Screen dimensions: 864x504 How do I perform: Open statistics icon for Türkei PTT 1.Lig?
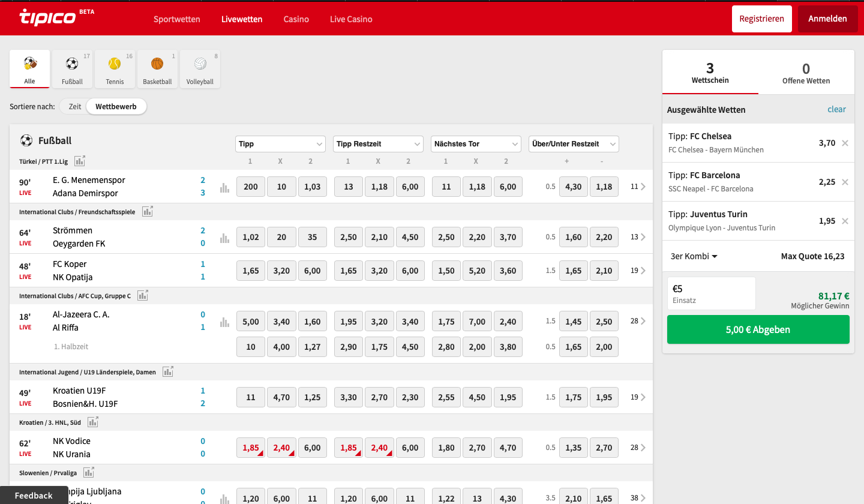click(x=80, y=161)
